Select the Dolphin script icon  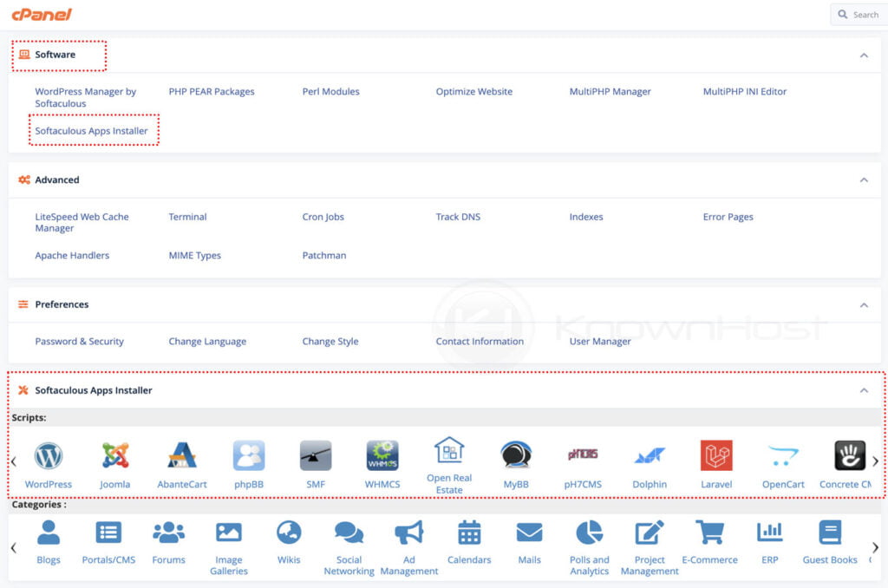click(650, 455)
